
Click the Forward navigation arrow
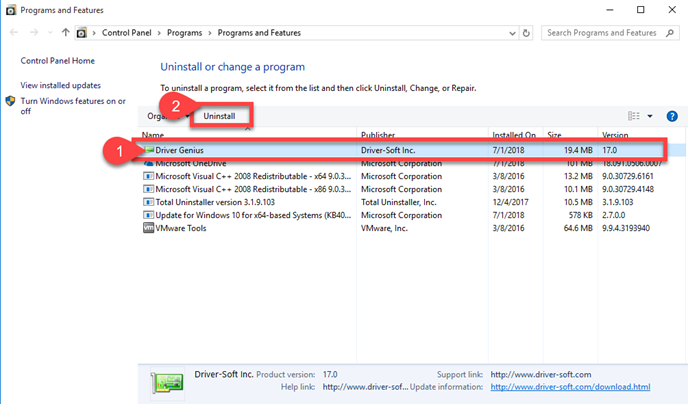(34, 32)
